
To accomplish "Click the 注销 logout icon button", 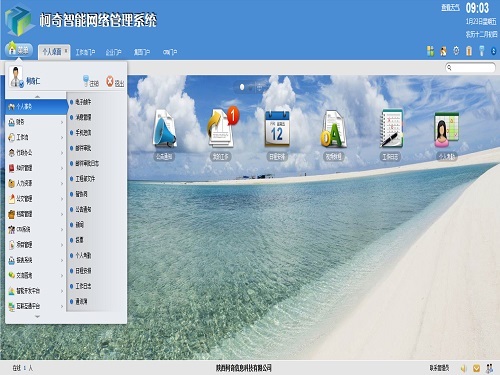I will pos(91,81).
